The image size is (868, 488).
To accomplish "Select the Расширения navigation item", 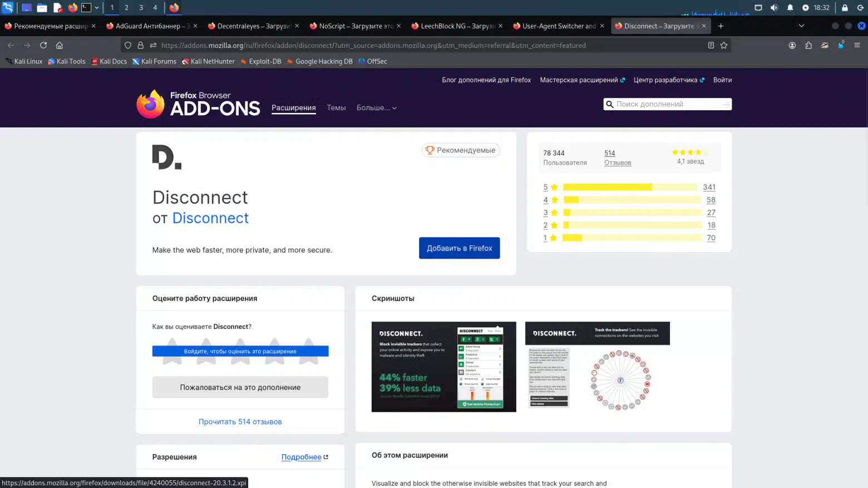I will coord(294,108).
